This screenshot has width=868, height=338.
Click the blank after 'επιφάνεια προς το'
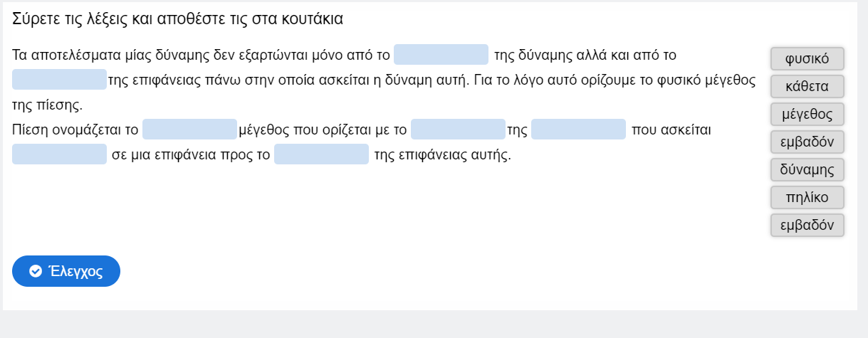321,154
